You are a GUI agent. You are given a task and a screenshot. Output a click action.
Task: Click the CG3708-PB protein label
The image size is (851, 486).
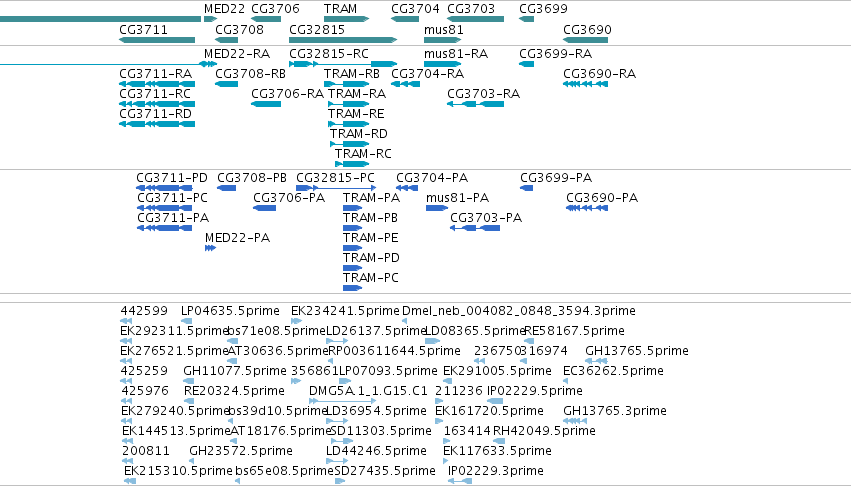252,178
